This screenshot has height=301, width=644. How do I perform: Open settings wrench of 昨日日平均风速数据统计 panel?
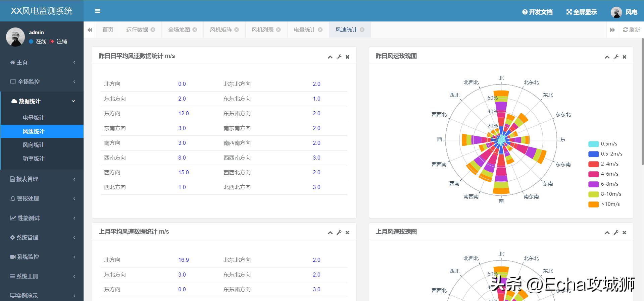(339, 57)
